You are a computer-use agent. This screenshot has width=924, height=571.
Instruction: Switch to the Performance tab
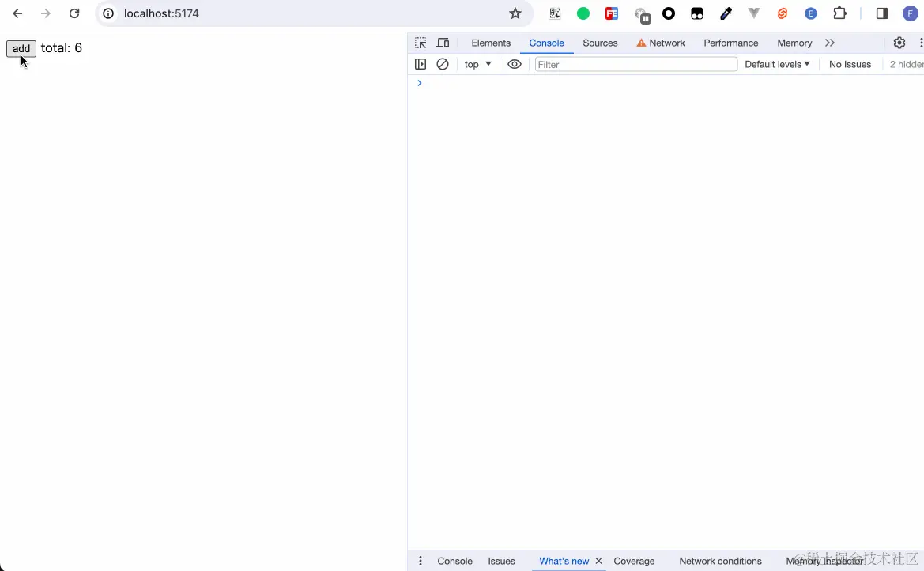tap(730, 43)
